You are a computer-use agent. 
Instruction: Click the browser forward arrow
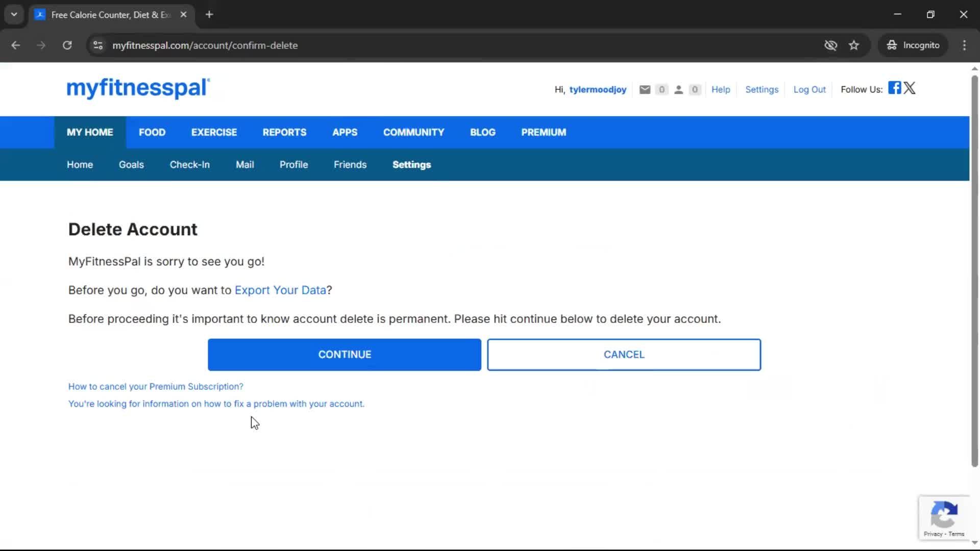[x=41, y=45]
